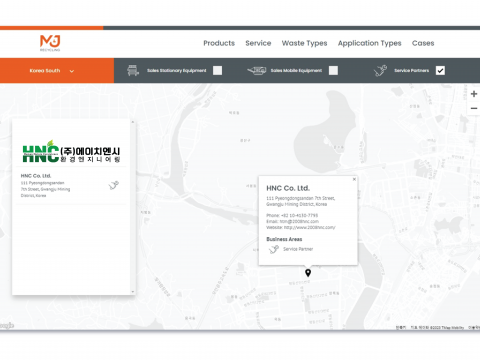Image resolution: width=480 pixels, height=360 pixels.
Task: Click the Service Partners wrench icon in filter bar
Action: click(x=380, y=71)
